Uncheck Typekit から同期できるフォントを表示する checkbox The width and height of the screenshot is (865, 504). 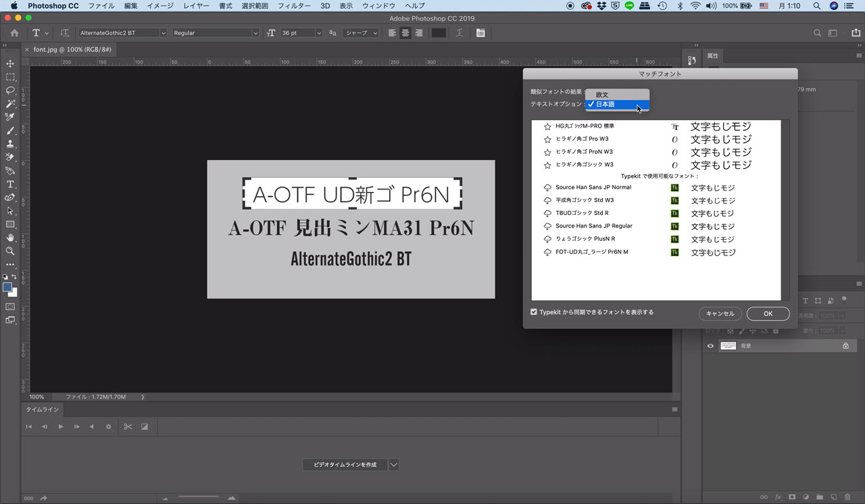[534, 312]
